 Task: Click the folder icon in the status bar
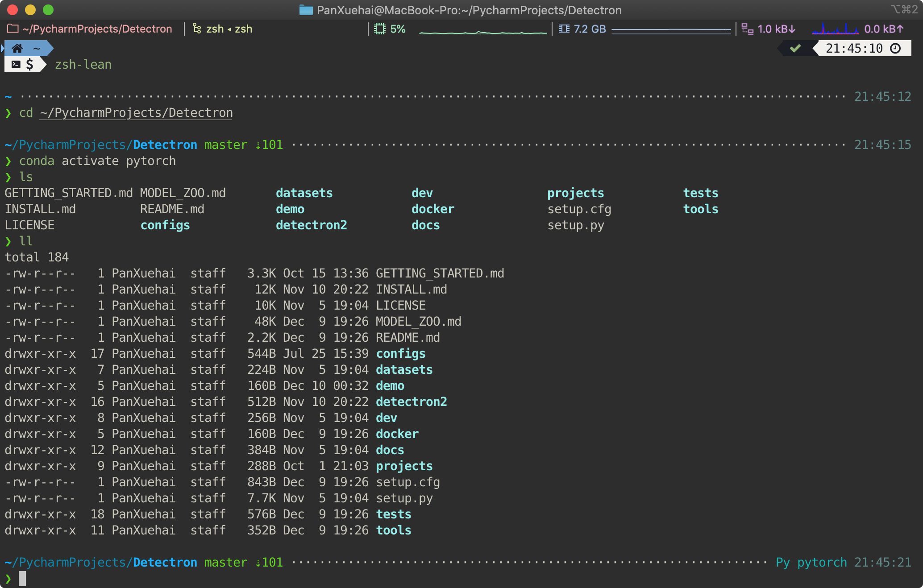tap(13, 29)
